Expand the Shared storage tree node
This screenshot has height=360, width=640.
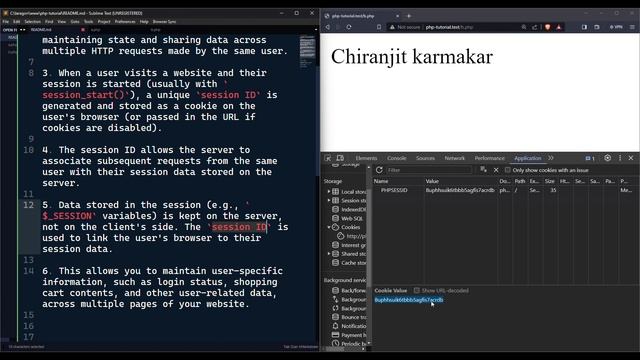tap(329, 253)
